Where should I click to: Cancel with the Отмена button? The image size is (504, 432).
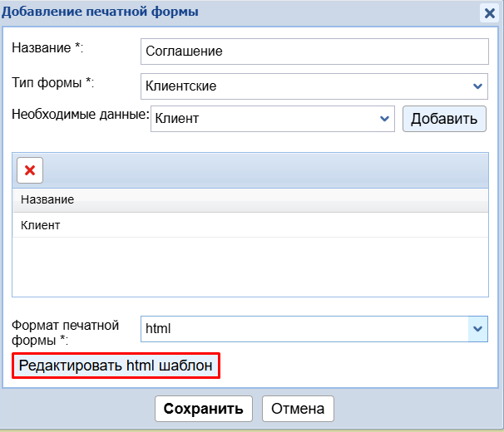pos(299,409)
